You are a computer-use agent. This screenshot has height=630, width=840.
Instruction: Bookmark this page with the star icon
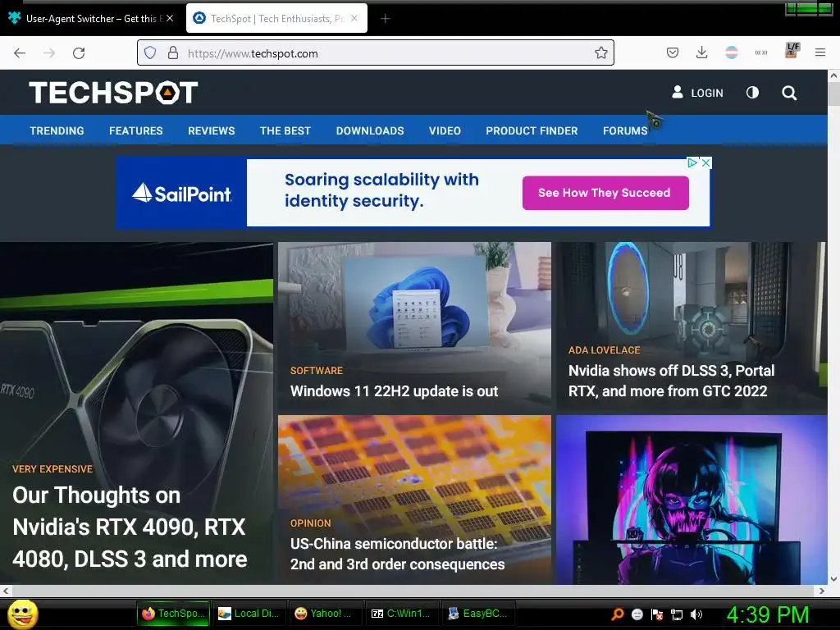[x=601, y=53]
